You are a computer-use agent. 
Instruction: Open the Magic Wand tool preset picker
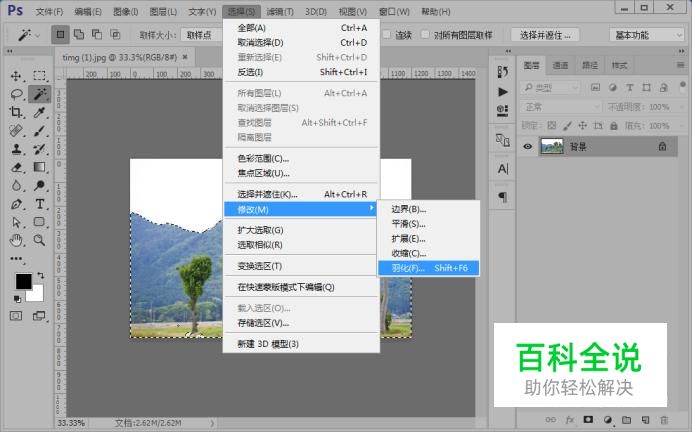click(x=27, y=35)
